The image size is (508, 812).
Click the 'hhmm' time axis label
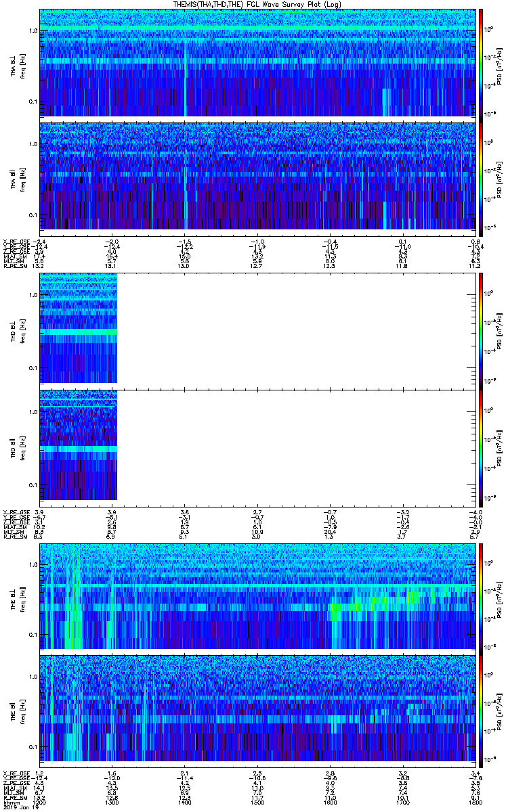click(12, 803)
